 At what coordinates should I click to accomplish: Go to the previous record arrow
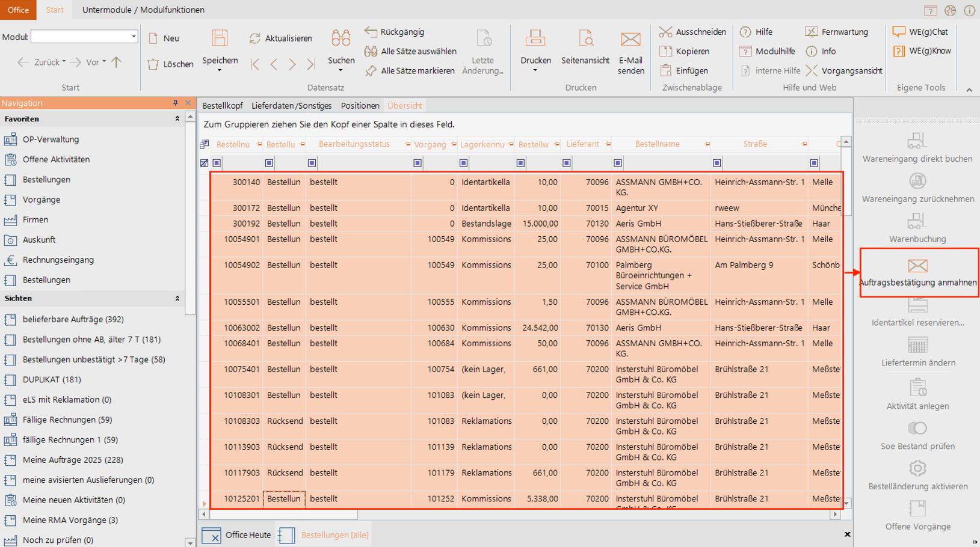pos(274,64)
